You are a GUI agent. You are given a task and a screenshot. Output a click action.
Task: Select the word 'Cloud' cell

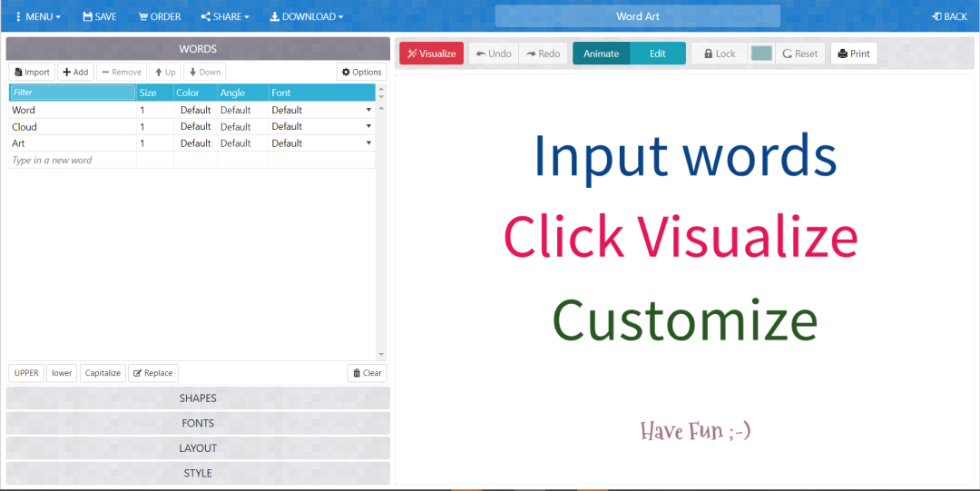(73, 127)
